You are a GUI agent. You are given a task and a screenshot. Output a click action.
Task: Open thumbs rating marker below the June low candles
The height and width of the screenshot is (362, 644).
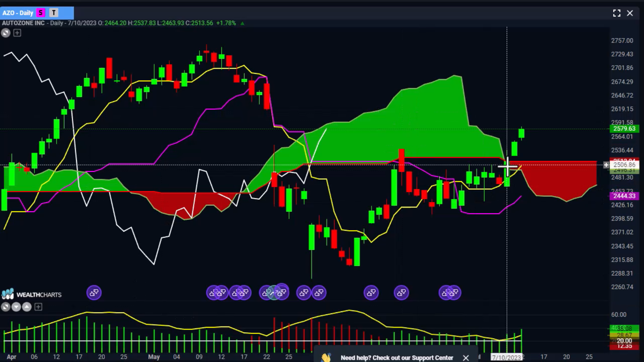tap(371, 293)
